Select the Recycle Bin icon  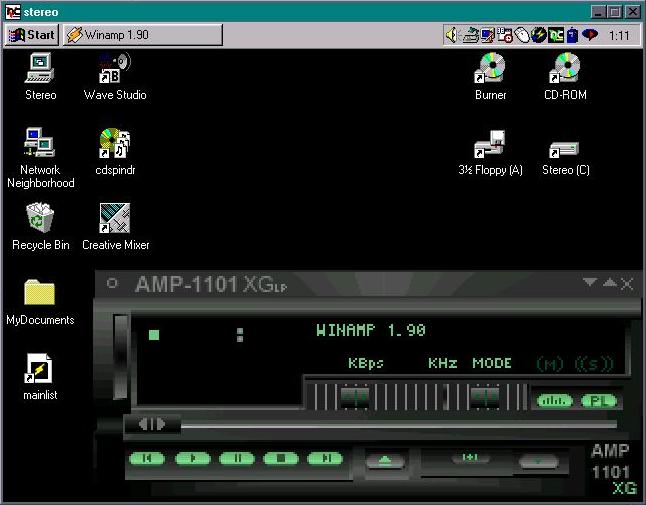(x=40, y=227)
